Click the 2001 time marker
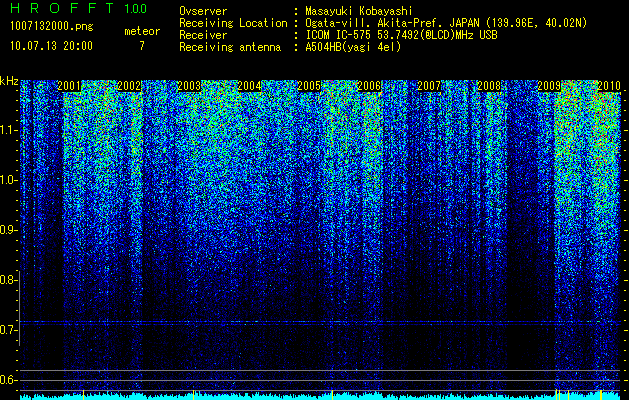The image size is (629, 400). pyautogui.click(x=69, y=86)
